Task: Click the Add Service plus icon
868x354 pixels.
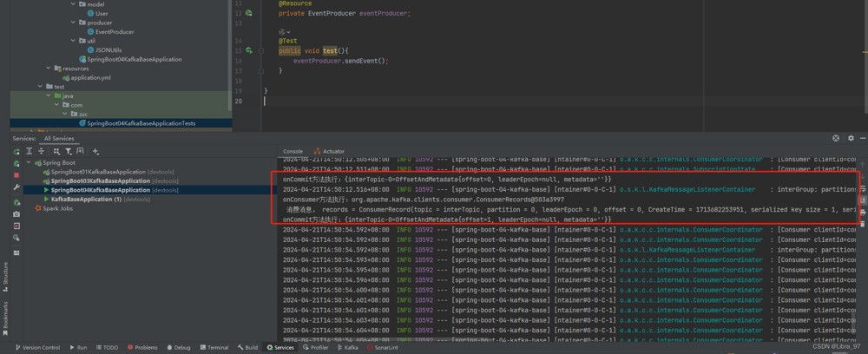Action: [x=95, y=151]
